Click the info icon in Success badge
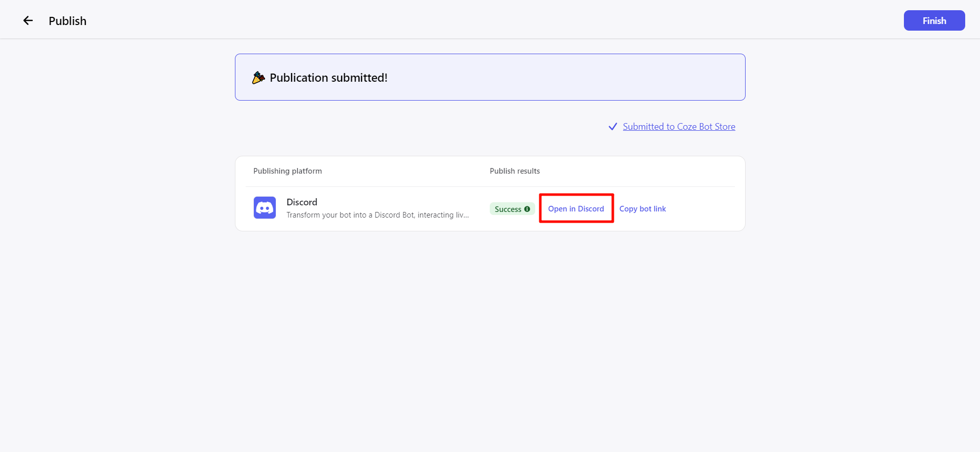 pyautogui.click(x=527, y=209)
